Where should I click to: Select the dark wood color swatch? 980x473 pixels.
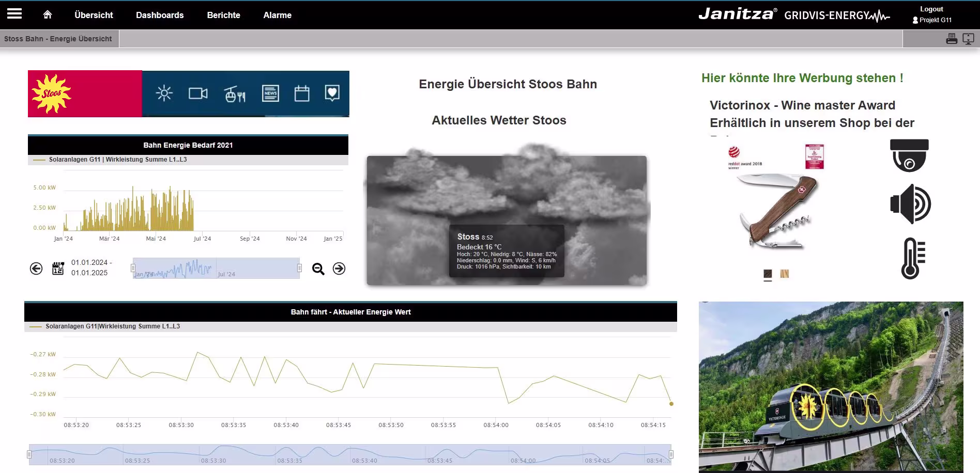(768, 274)
